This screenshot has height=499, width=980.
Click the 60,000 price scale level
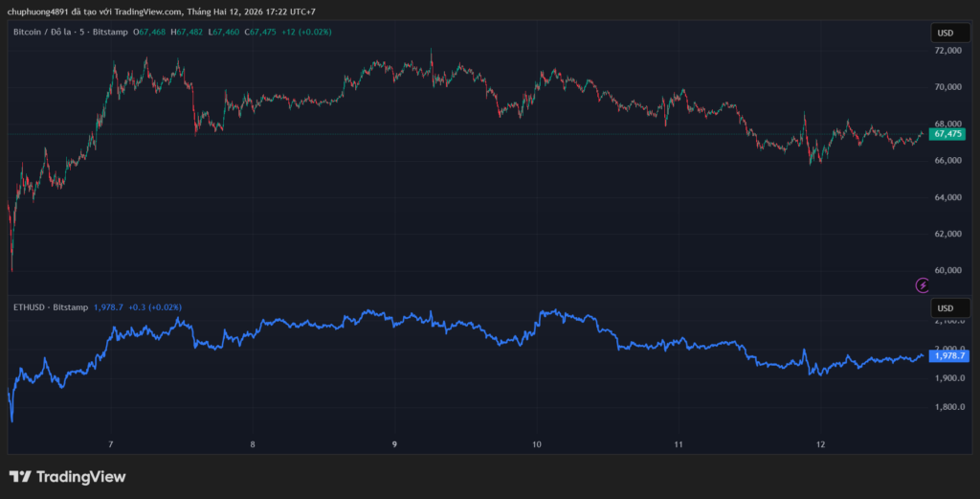click(x=947, y=270)
